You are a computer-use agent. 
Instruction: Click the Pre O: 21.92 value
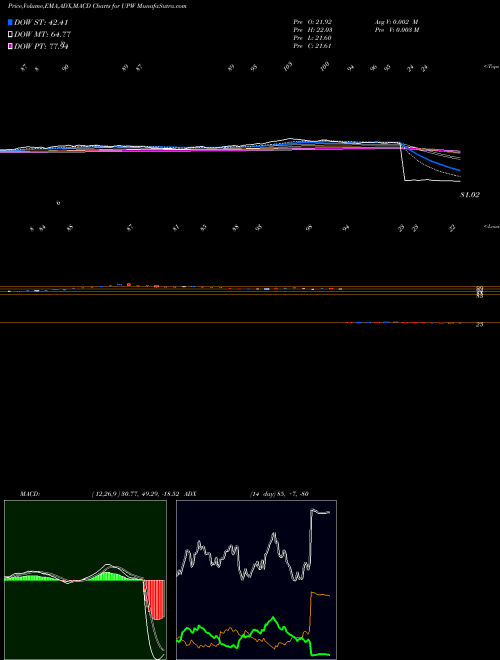[313, 21]
